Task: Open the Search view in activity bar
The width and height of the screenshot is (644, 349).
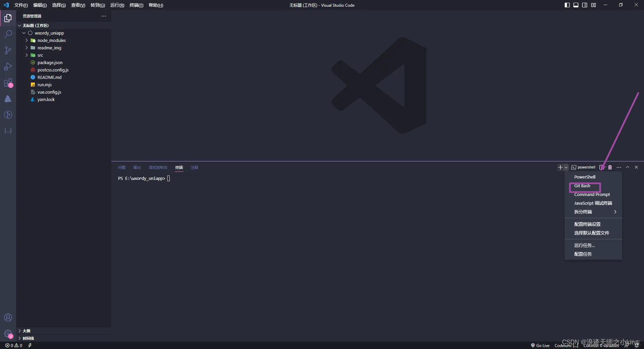Action: click(8, 34)
